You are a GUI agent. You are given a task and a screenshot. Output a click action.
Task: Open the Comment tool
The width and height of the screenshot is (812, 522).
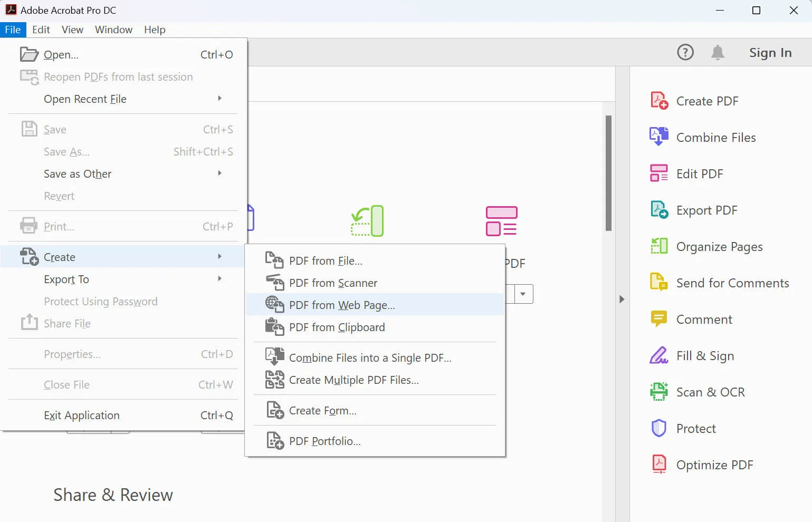pyautogui.click(x=704, y=319)
